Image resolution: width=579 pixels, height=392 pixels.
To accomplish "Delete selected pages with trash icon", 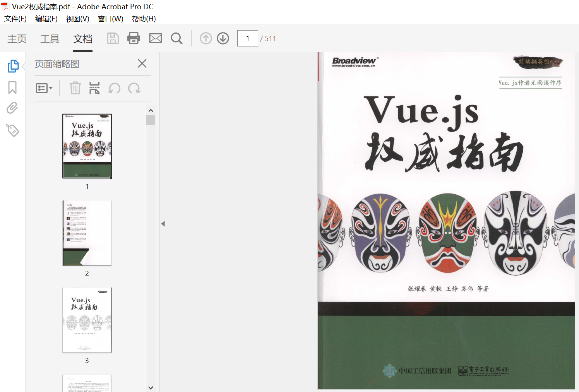I will pos(75,88).
